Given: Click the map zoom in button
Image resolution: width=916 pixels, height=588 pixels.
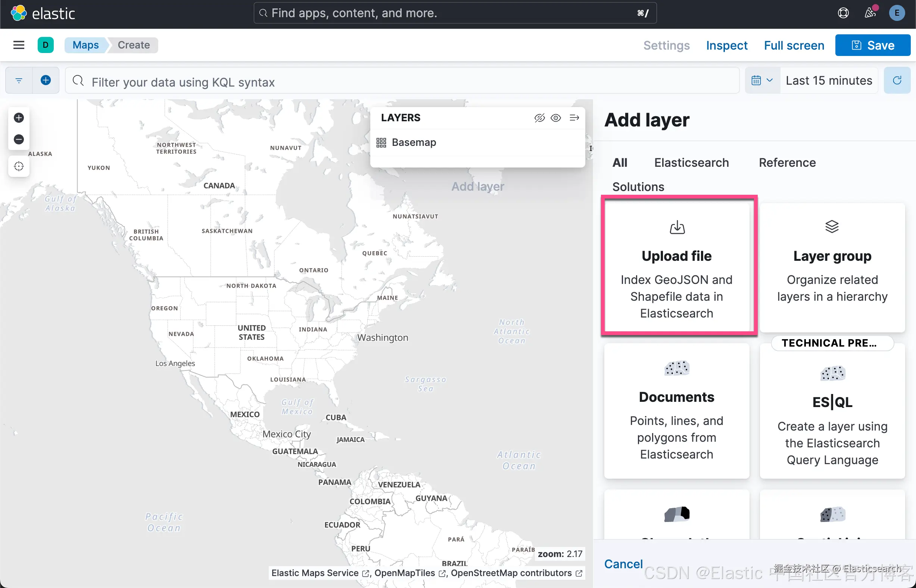Looking at the screenshot, I should coord(19,118).
